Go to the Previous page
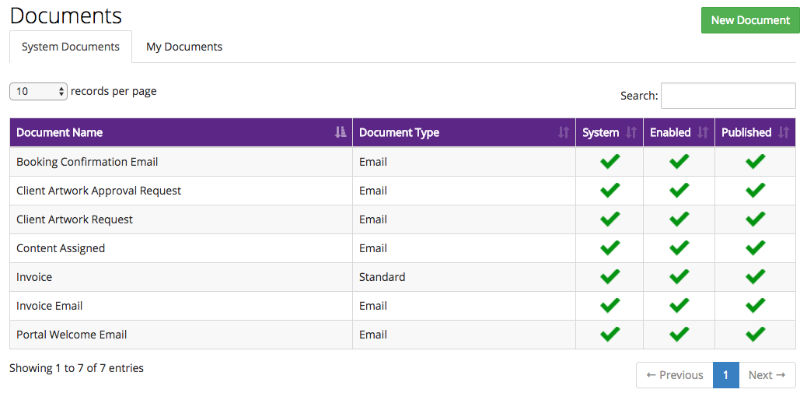 click(675, 375)
